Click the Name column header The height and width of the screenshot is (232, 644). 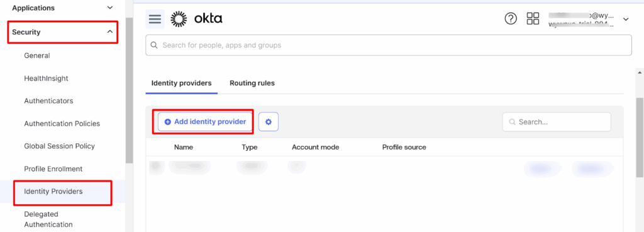tap(184, 147)
